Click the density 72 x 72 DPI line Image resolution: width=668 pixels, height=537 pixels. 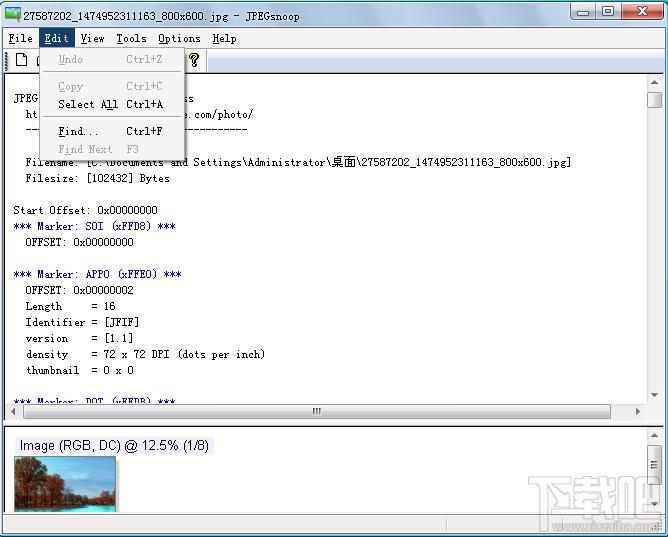pyautogui.click(x=145, y=354)
